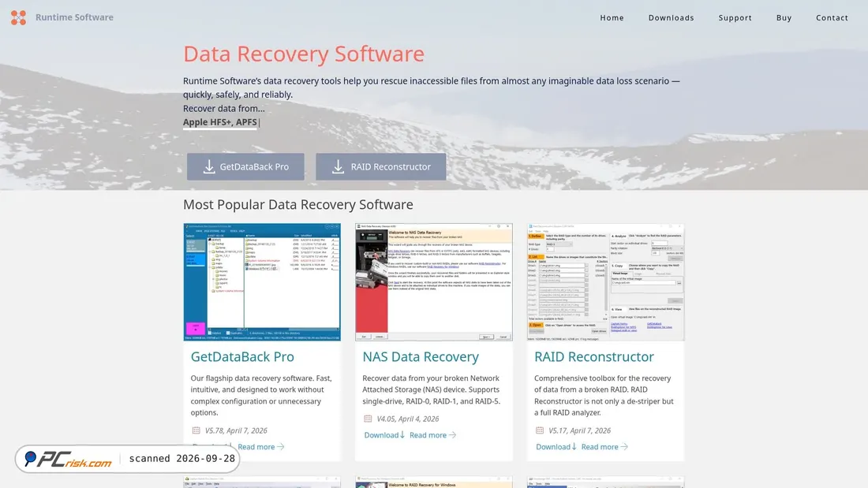Read more about NAS Data Recovery
The height and width of the screenshot is (488, 868).
[x=432, y=435]
